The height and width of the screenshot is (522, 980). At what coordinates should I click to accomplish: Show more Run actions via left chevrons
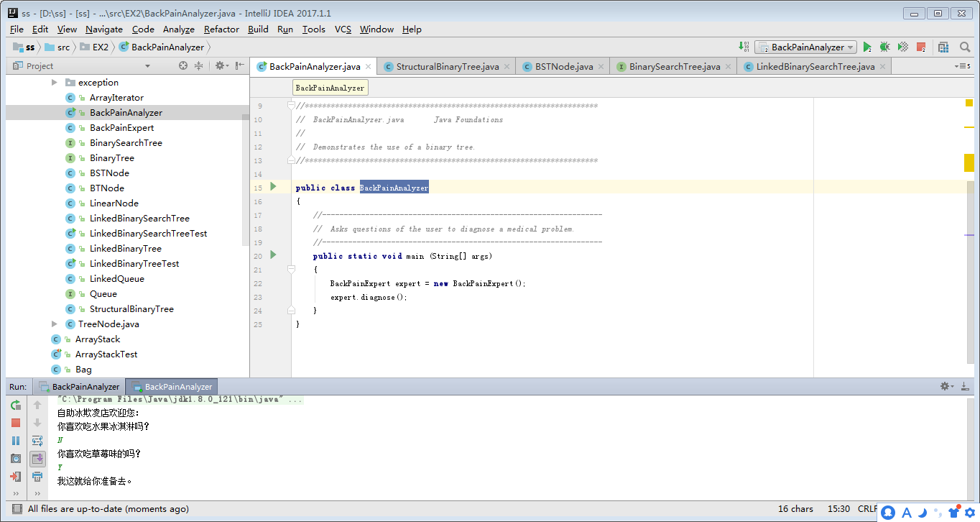tap(16, 494)
